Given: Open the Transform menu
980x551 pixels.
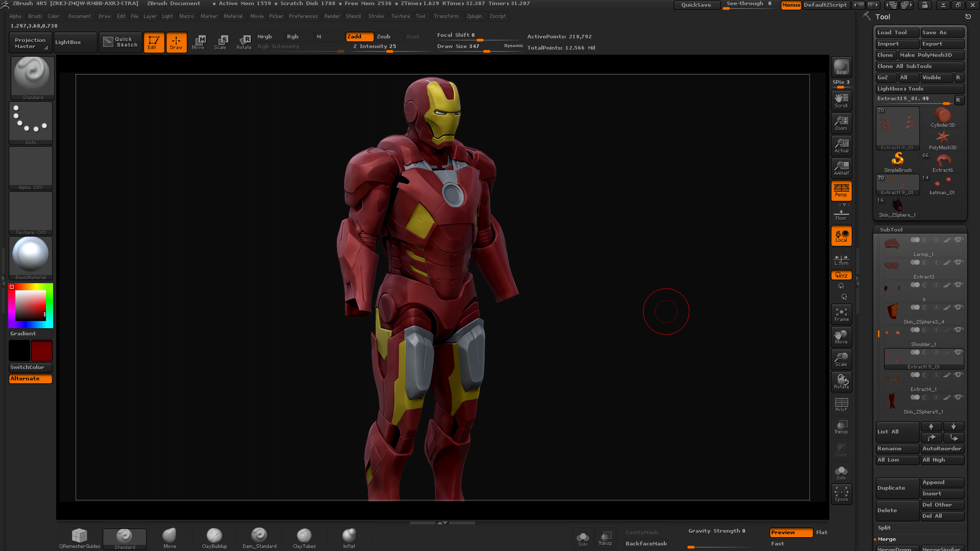Looking at the screenshot, I should click(x=446, y=16).
